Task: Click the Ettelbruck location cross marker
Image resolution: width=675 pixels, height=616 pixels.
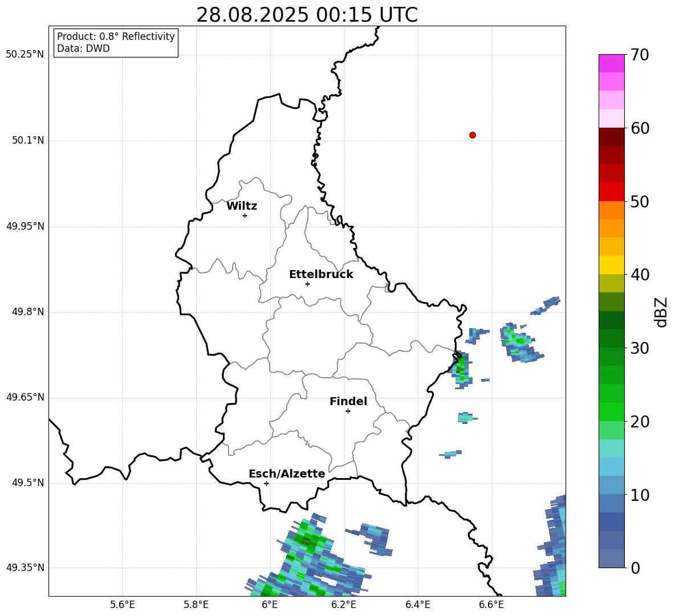Action: (x=307, y=284)
